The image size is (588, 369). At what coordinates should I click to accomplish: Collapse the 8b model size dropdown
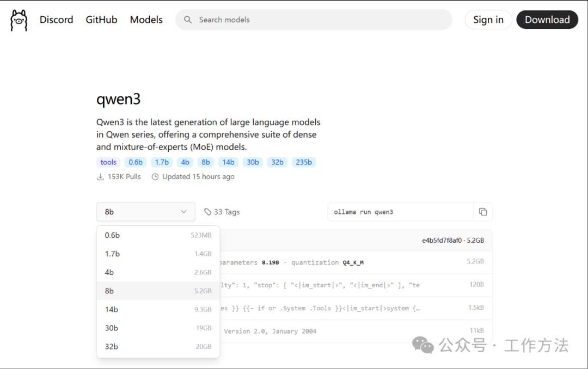(x=146, y=212)
